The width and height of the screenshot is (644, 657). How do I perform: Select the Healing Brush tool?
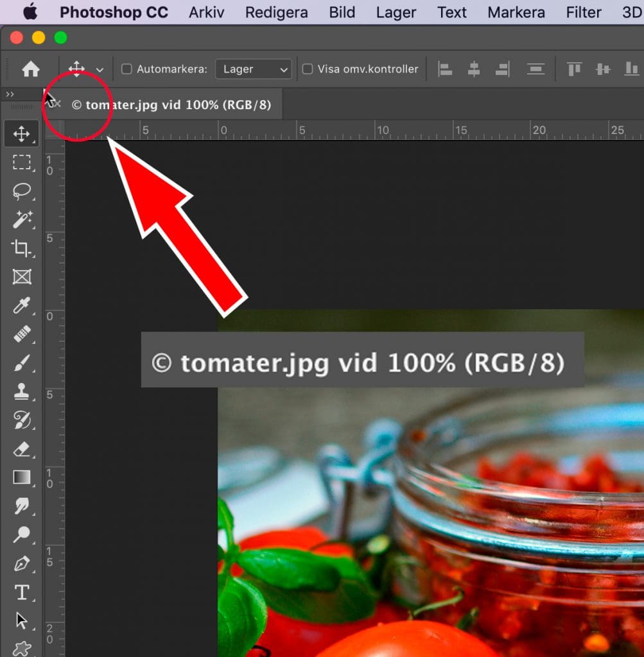[21, 334]
